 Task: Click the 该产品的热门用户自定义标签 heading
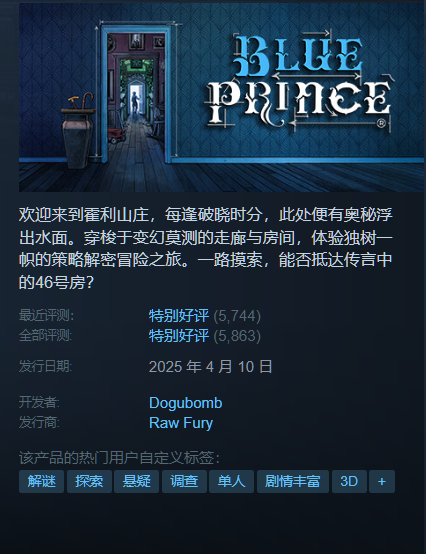119,458
